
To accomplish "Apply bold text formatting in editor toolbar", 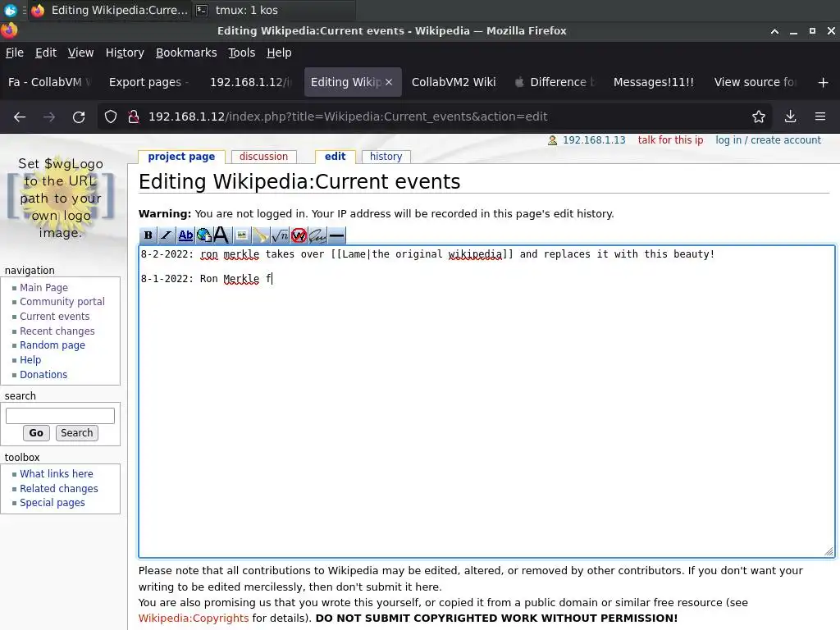I will pyautogui.click(x=148, y=235).
